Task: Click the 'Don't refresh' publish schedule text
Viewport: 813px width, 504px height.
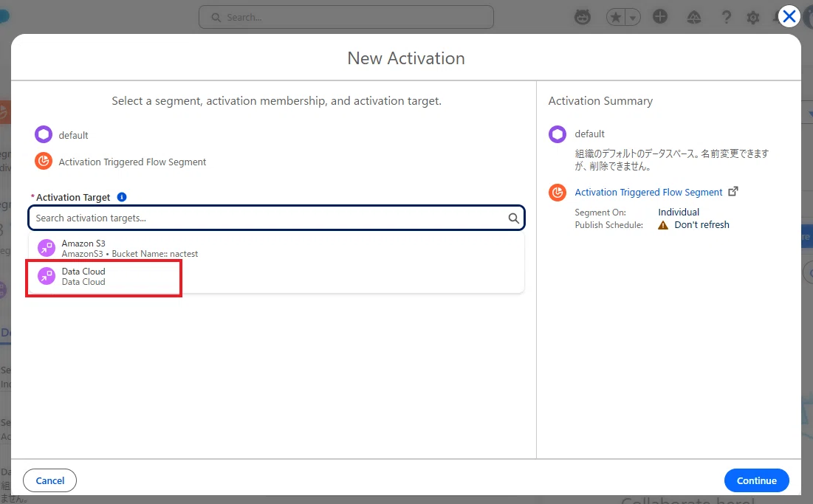Action: (x=701, y=225)
